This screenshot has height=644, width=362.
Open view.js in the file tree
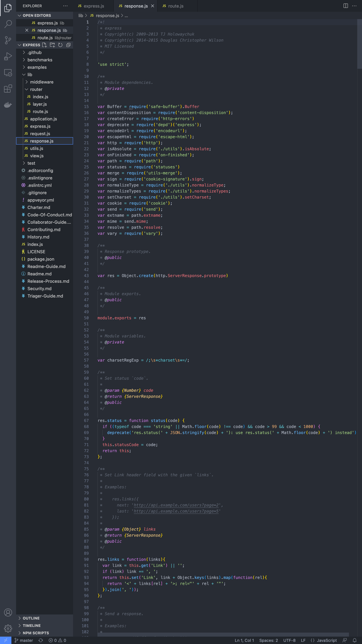click(x=44, y=156)
